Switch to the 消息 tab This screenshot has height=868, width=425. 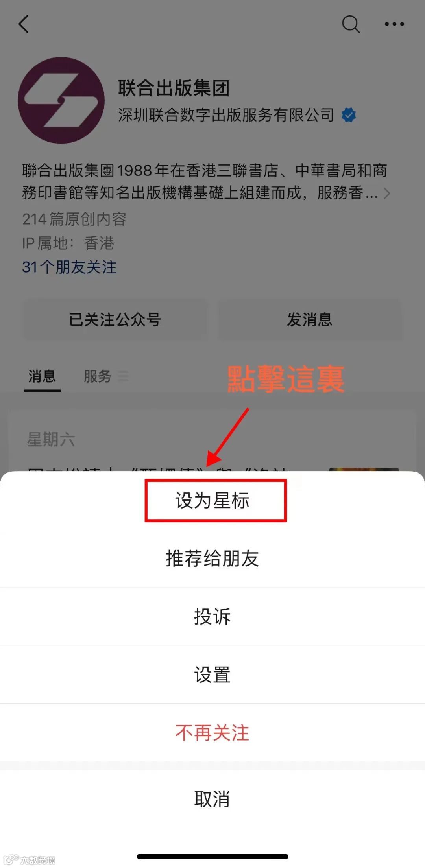42,377
